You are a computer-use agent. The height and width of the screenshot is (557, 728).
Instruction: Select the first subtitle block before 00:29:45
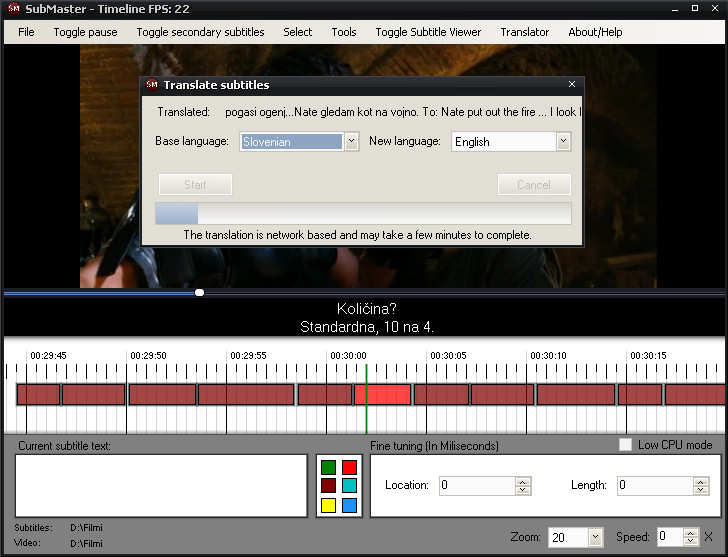(x=39, y=395)
